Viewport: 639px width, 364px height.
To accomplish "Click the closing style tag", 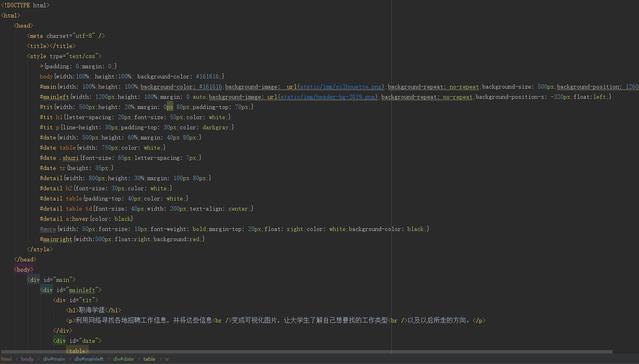I will (40, 249).
